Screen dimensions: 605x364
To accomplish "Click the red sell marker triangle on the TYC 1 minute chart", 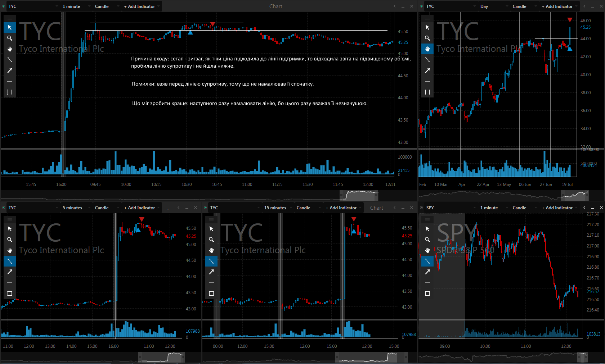I will pos(213,24).
